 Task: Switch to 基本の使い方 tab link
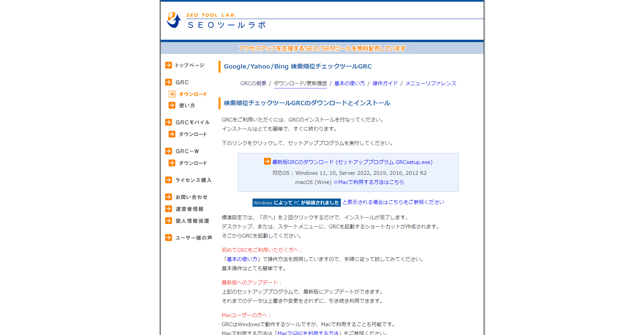click(350, 83)
